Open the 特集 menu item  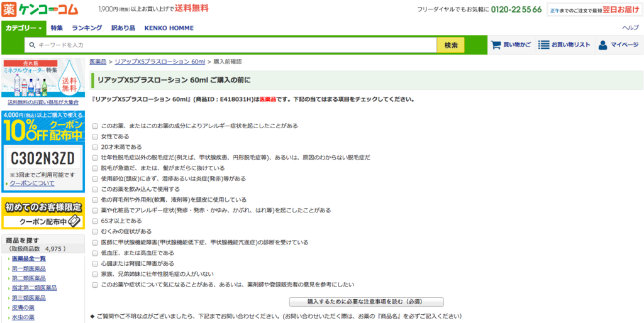click(57, 28)
